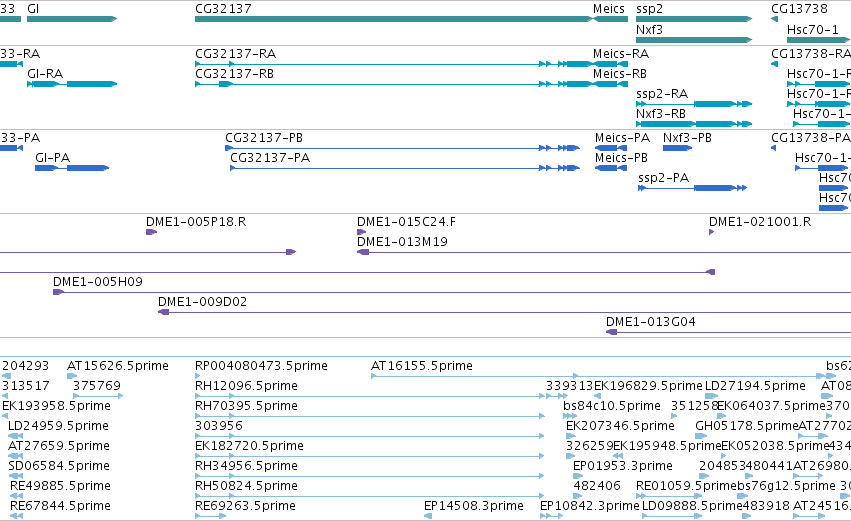Image resolution: width=851 pixels, height=521 pixels.
Task: Click the 375769 EST label
Action: [x=97, y=385]
